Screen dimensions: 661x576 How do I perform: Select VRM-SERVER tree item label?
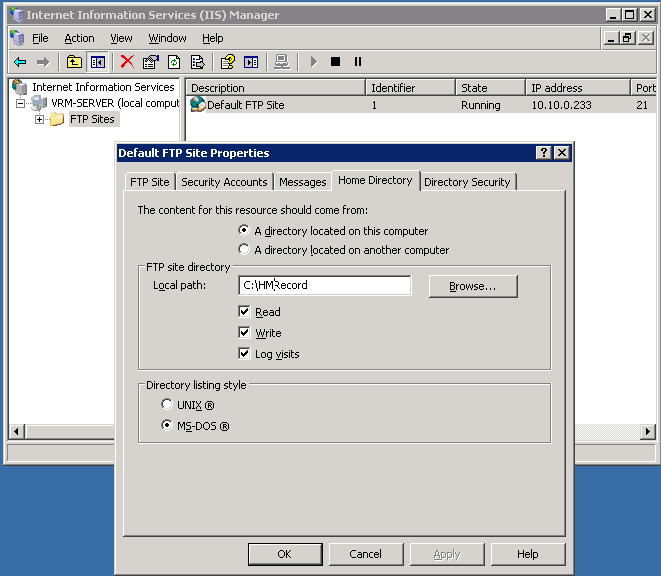tap(115, 103)
